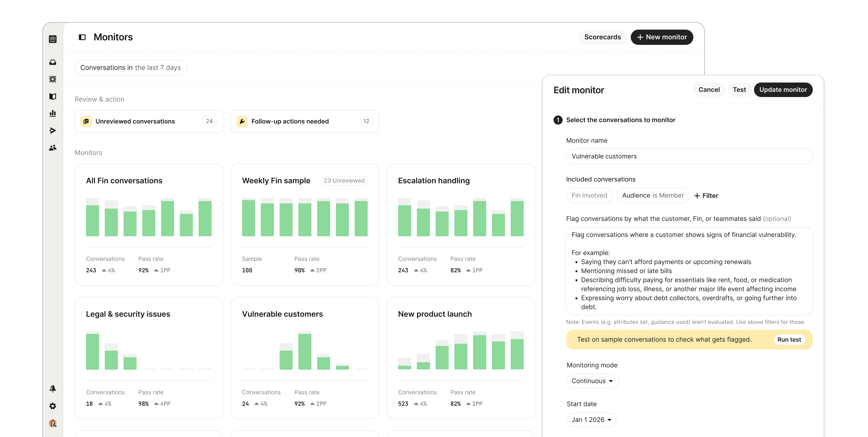Remove the Fin involved filter chip
The height and width of the screenshot is (437, 868).
pos(589,195)
